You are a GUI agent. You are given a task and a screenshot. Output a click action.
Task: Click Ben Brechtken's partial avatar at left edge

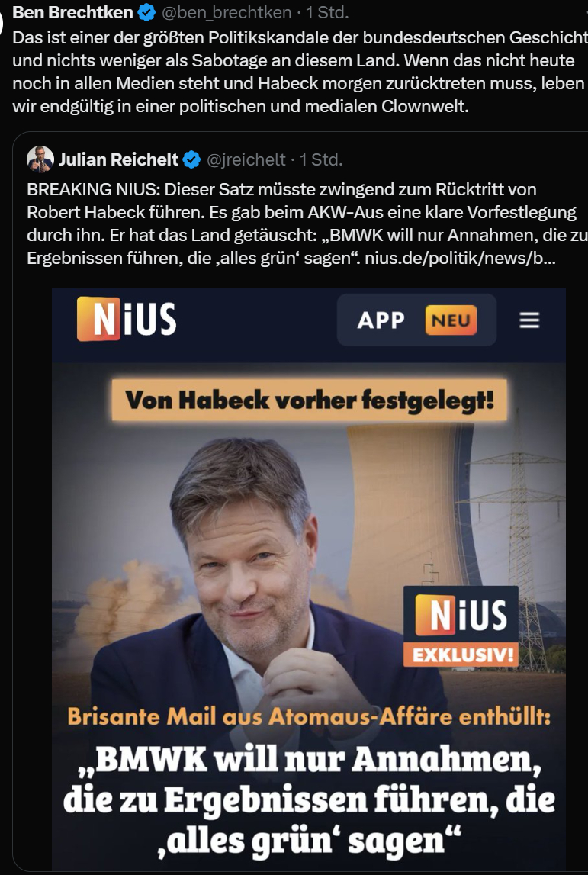click(2, 22)
